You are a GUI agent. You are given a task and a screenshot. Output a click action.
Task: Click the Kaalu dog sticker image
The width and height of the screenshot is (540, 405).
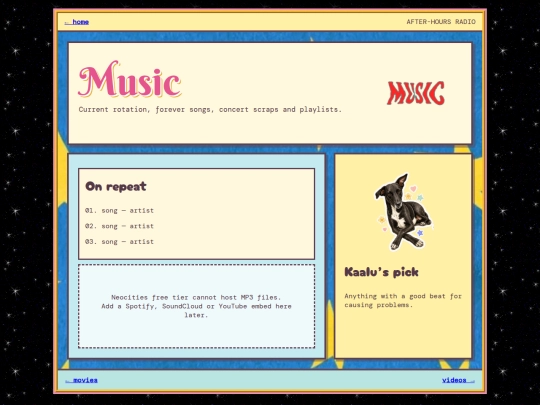pos(403,211)
